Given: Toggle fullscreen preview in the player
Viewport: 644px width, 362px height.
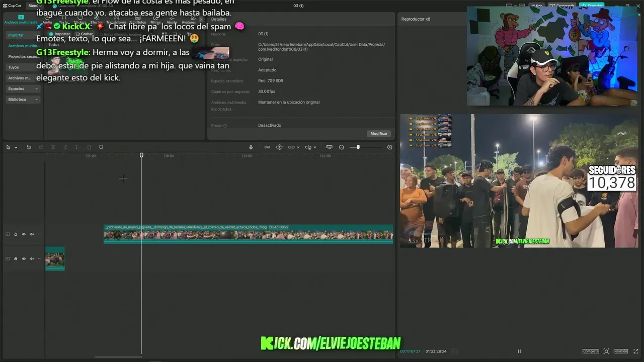Looking at the screenshot, I should coord(636,351).
